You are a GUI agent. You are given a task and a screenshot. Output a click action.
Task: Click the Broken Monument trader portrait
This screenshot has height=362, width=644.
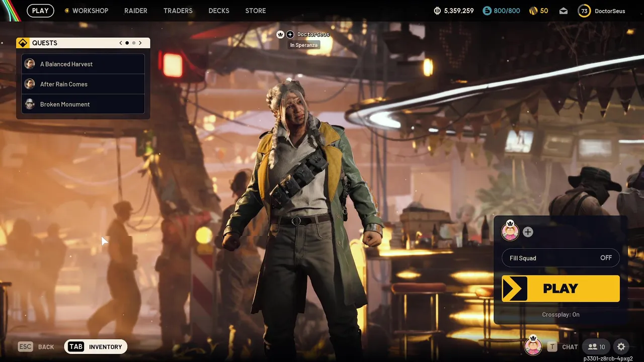pyautogui.click(x=30, y=104)
